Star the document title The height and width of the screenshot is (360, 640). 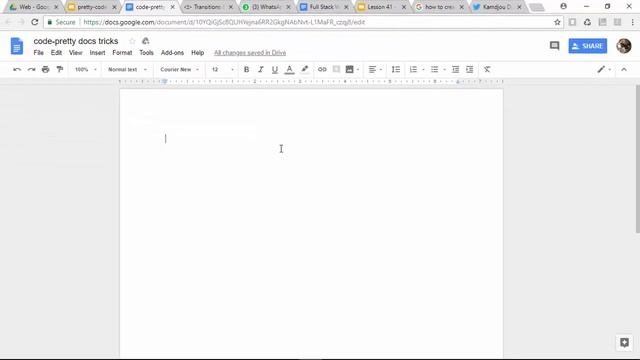tap(132, 41)
